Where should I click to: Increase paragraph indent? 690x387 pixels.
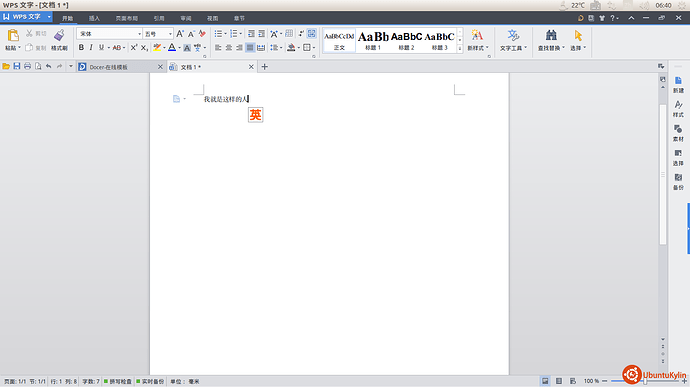point(261,34)
